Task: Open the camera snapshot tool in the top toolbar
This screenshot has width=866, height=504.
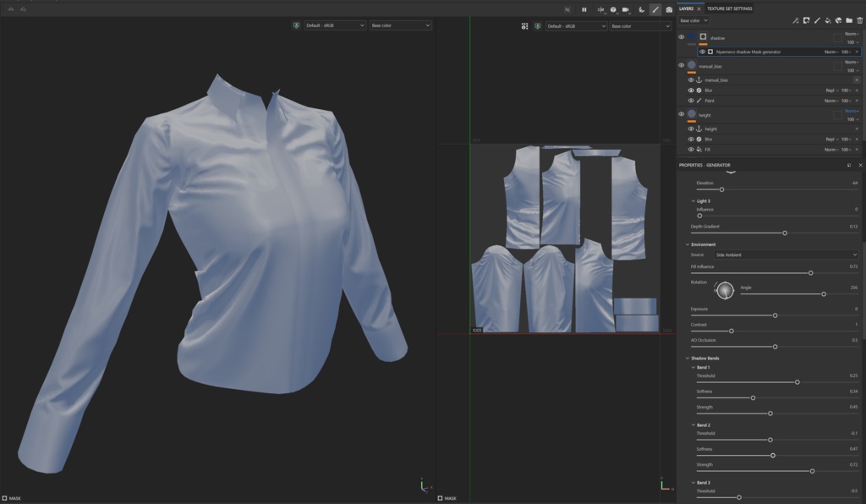Action: [669, 9]
